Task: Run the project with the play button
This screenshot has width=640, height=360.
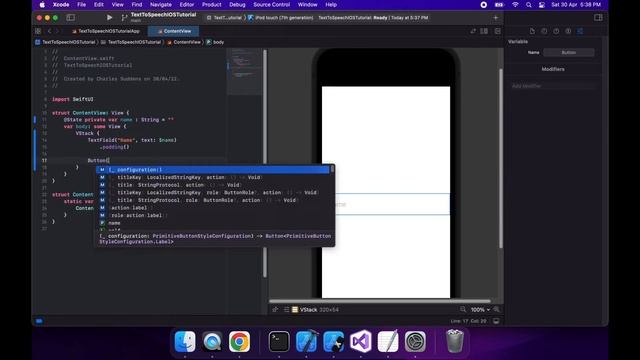Action: 109,18
